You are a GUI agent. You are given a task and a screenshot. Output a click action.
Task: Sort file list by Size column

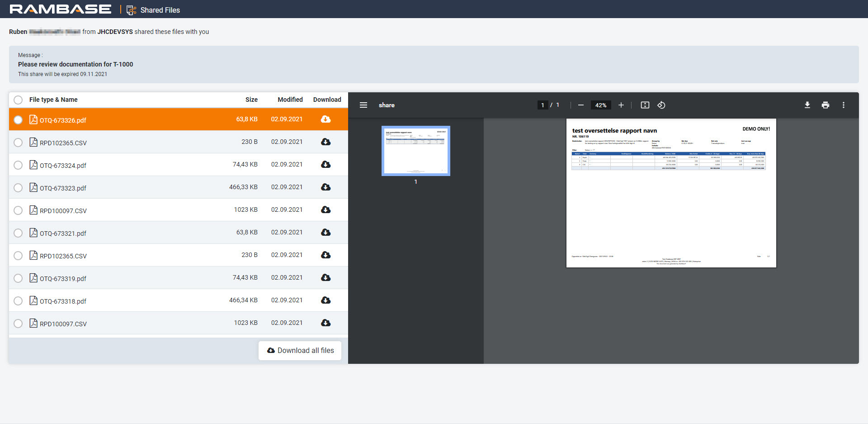coord(251,100)
